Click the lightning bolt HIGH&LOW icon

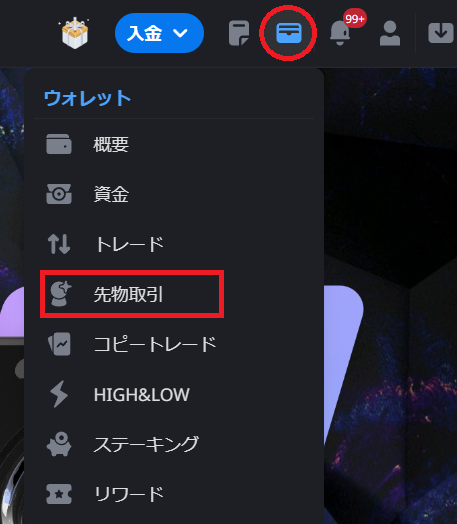click(59, 394)
